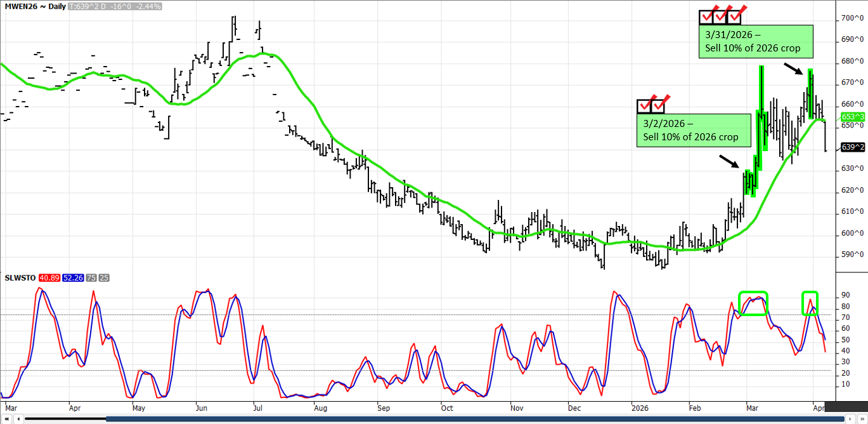Click the jump-to-start double arrow in scrollbar

click(x=6, y=419)
